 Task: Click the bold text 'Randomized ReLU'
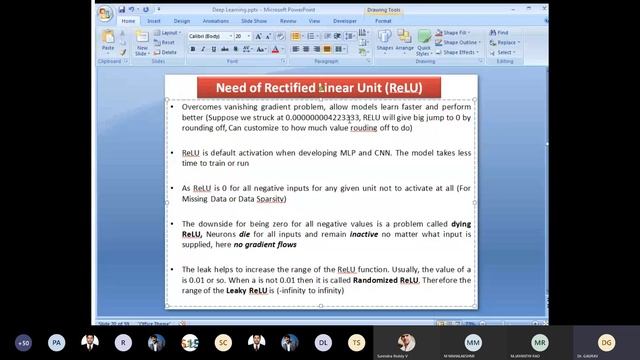click(x=386, y=280)
